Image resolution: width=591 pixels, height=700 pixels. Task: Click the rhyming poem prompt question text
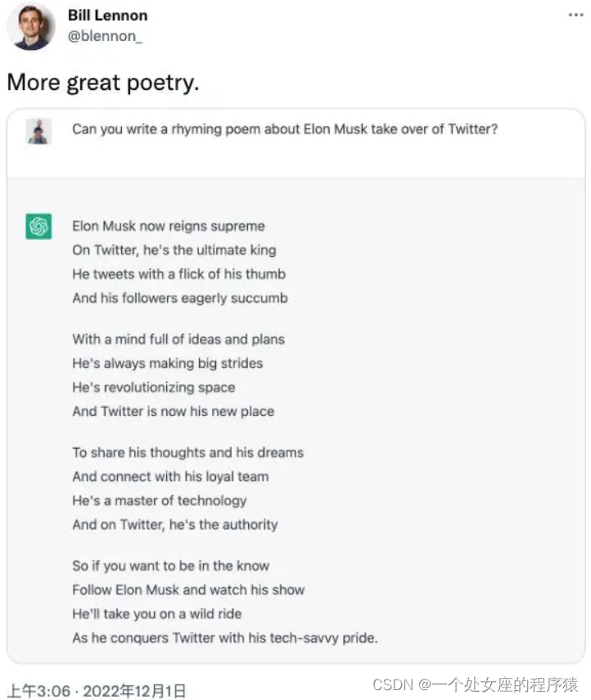coord(284,129)
